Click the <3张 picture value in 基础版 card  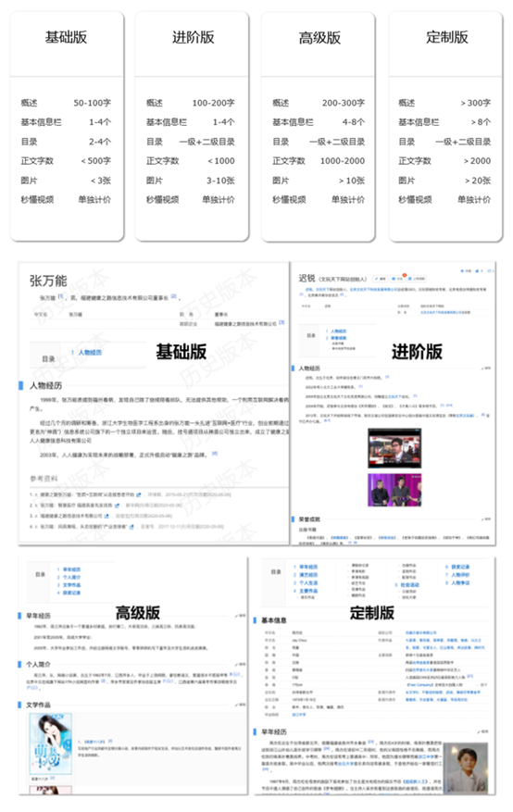point(101,181)
